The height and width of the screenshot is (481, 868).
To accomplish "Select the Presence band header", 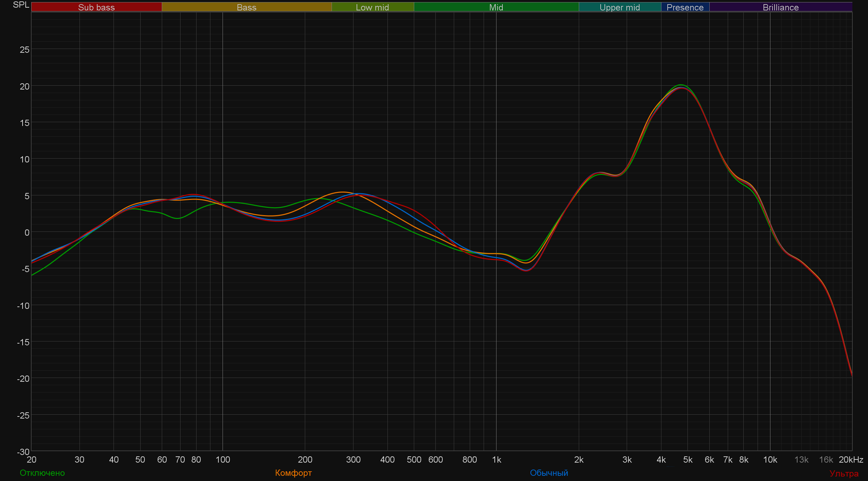I will tap(685, 7).
